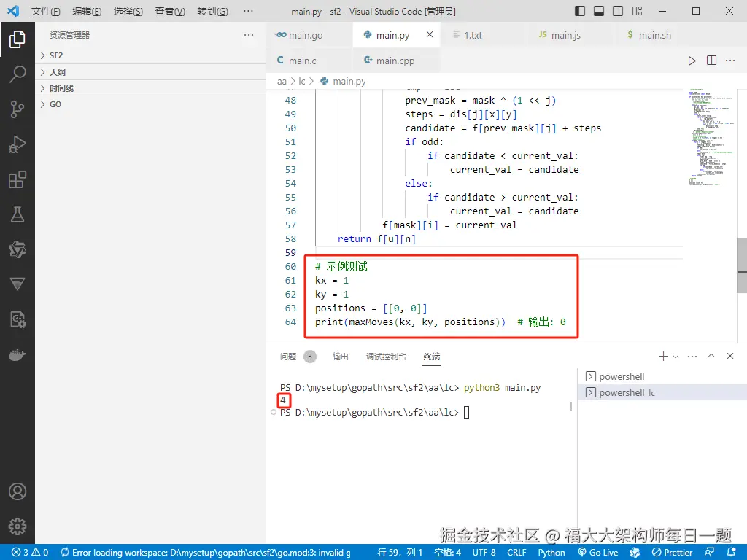Image resolution: width=747 pixels, height=560 pixels.
Task: Maximize the panel with up chevron
Action: (x=711, y=356)
